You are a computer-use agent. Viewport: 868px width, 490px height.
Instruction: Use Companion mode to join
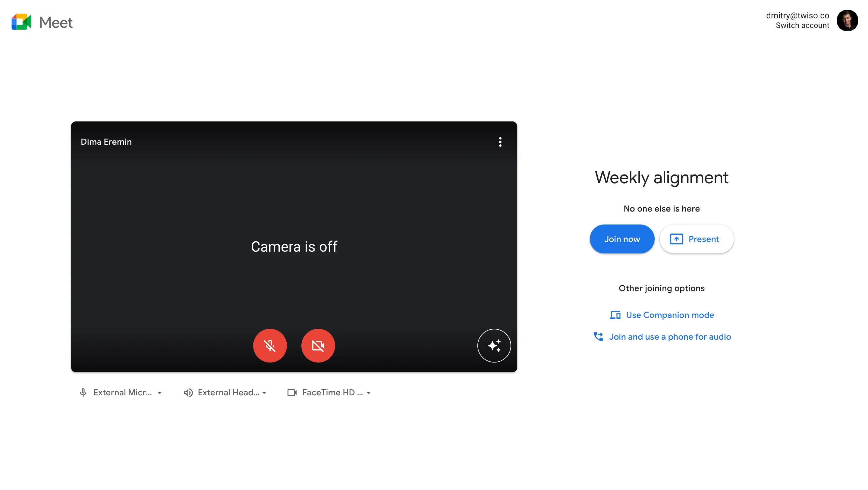(x=661, y=315)
